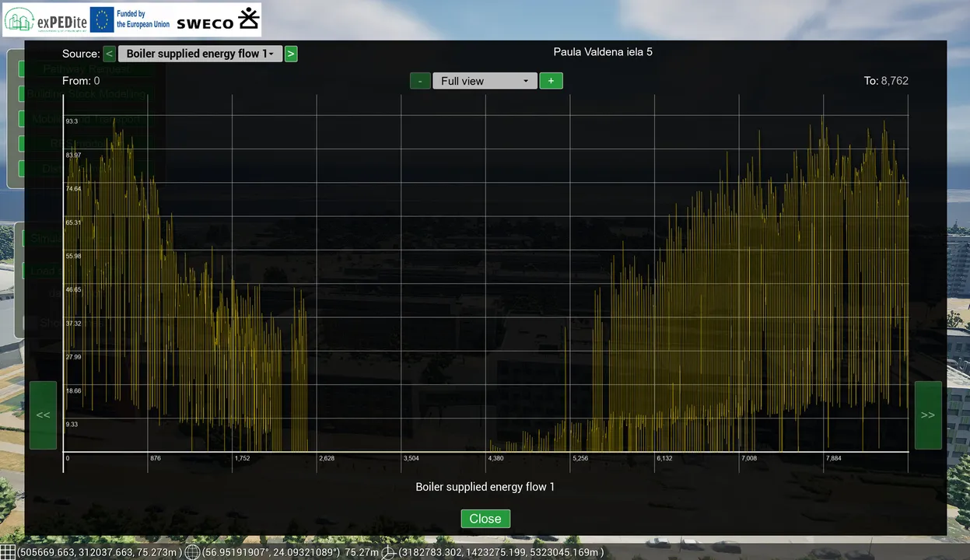Click the latitude longitude 56.95191907° readout

(271, 552)
